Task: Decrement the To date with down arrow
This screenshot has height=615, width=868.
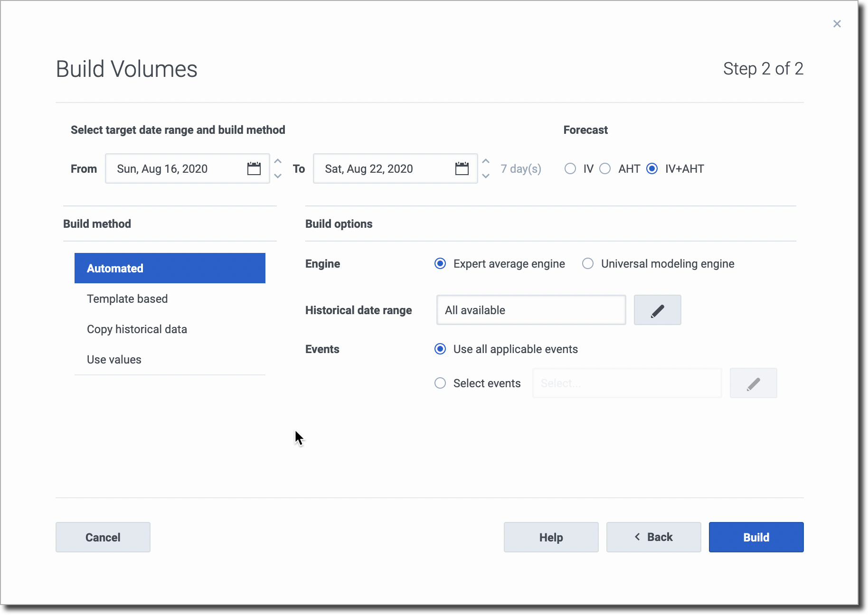Action: (486, 176)
